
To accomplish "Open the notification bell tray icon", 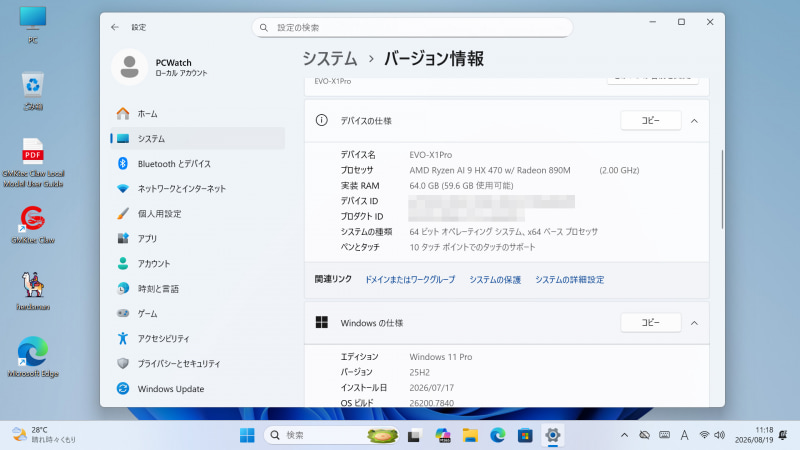I will pyautogui.click(x=783, y=435).
